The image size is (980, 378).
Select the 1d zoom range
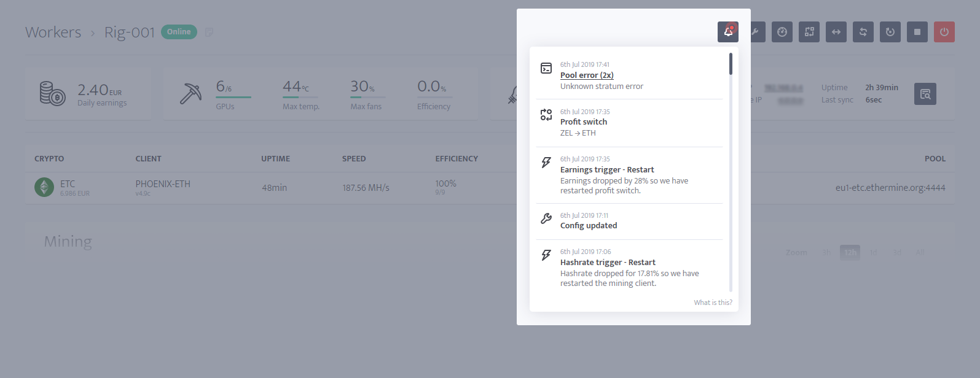coord(874,252)
